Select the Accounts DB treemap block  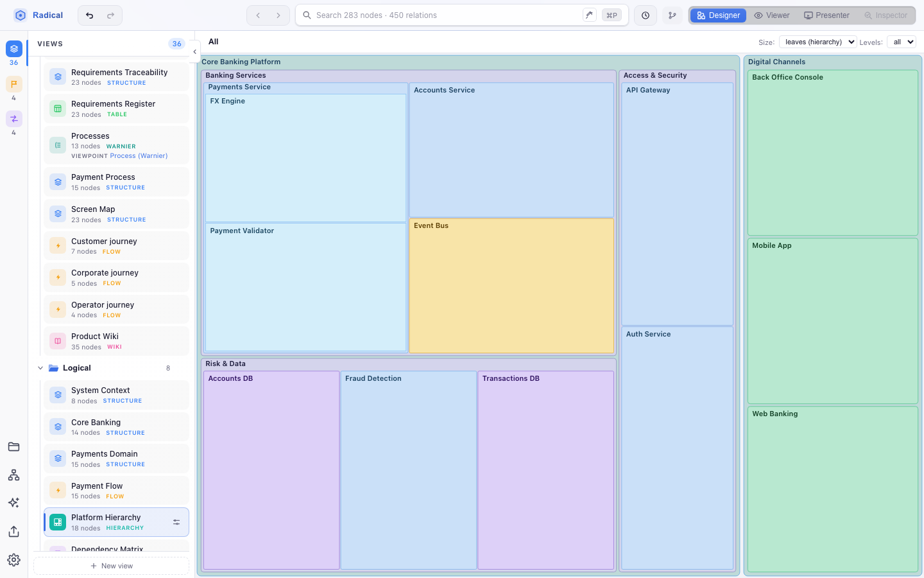point(271,470)
